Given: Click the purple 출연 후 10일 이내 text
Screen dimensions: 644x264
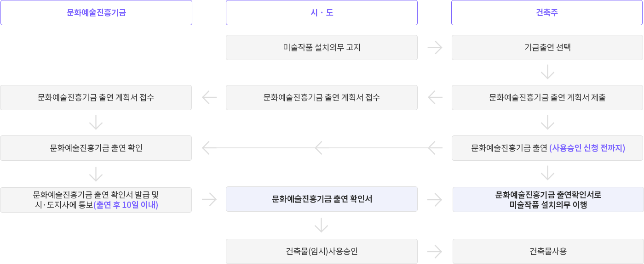Looking at the screenshot, I should 126,205.
